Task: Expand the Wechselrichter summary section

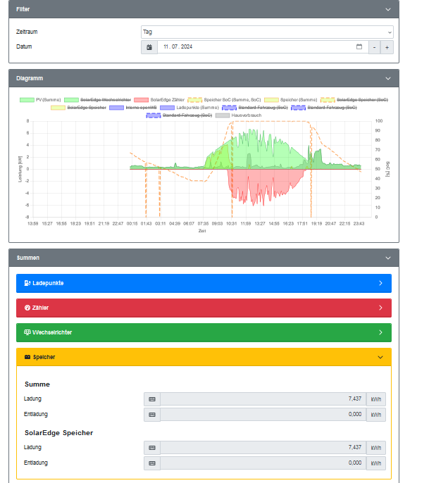Action: pyautogui.click(x=204, y=332)
